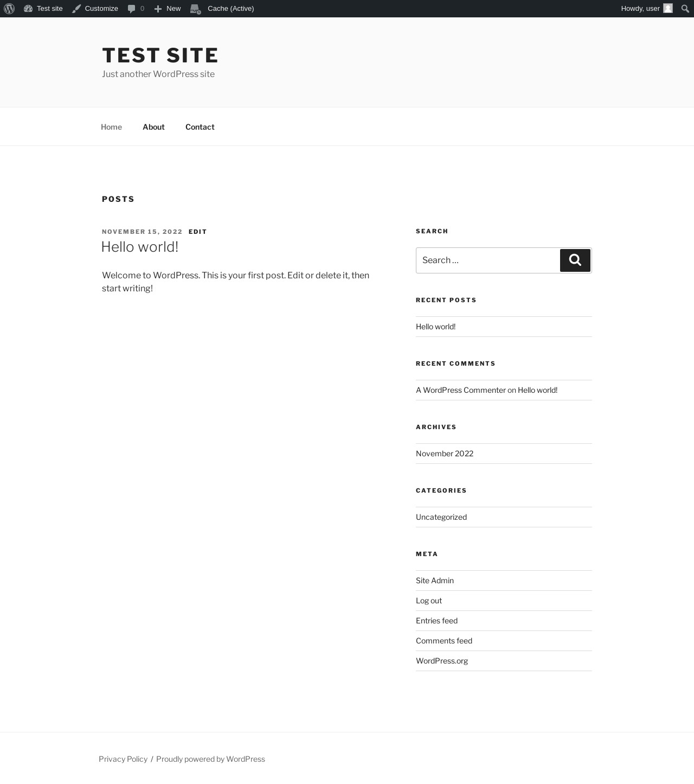Switch to the About page
694x784 pixels.
click(x=153, y=126)
